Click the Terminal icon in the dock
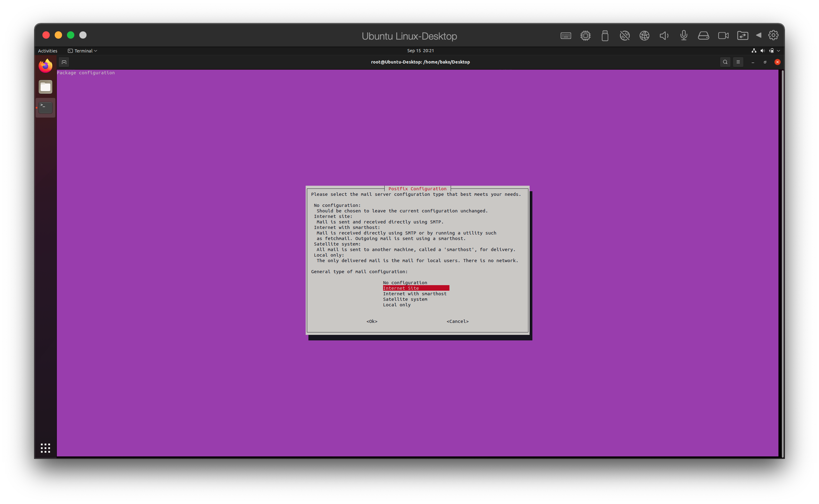This screenshot has height=504, width=819. 45,107
